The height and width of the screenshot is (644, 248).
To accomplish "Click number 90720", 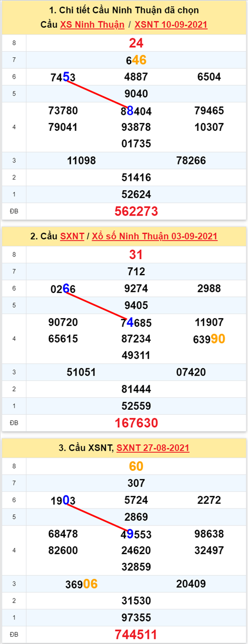I will tap(63, 322).
